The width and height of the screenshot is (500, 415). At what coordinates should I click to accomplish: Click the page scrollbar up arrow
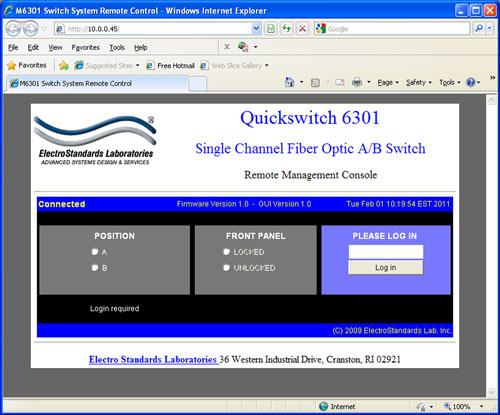click(492, 100)
